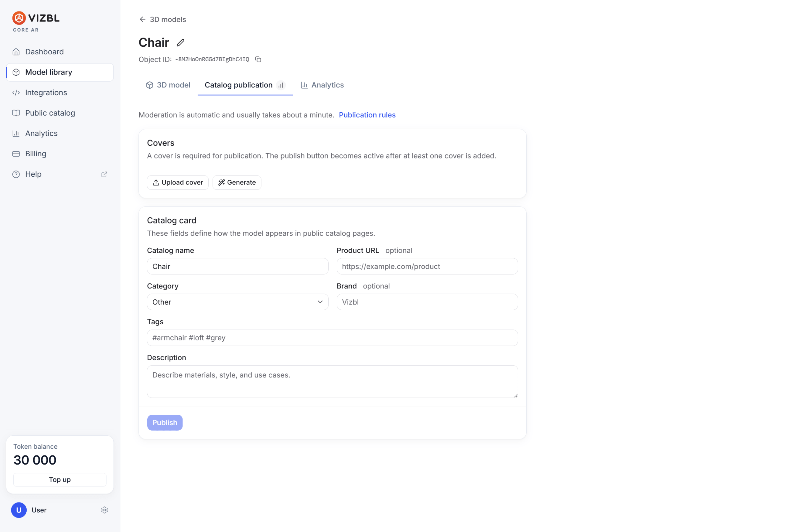Image resolution: width=800 pixels, height=532 pixels.
Task: Generate a cover with the Generate button
Action: pyautogui.click(x=237, y=183)
